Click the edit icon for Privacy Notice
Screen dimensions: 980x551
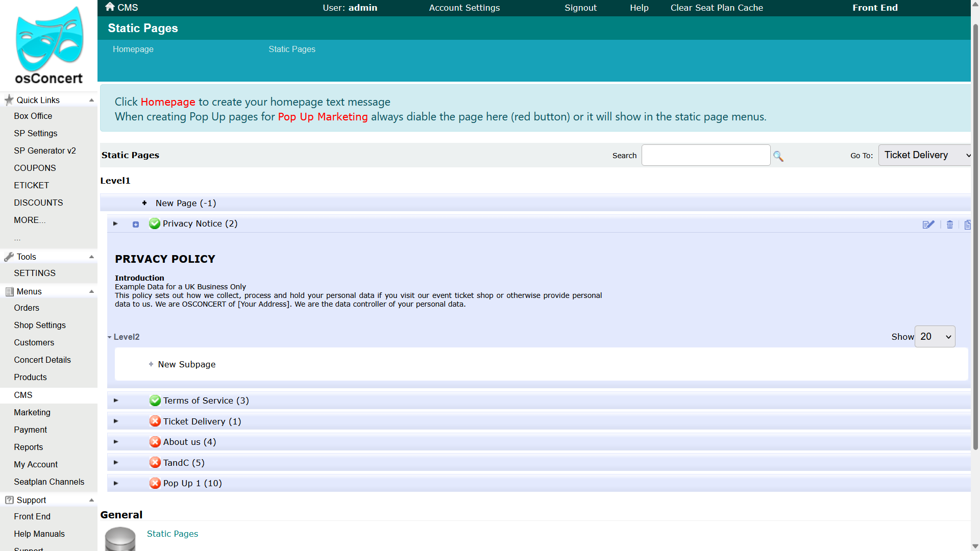click(x=928, y=224)
